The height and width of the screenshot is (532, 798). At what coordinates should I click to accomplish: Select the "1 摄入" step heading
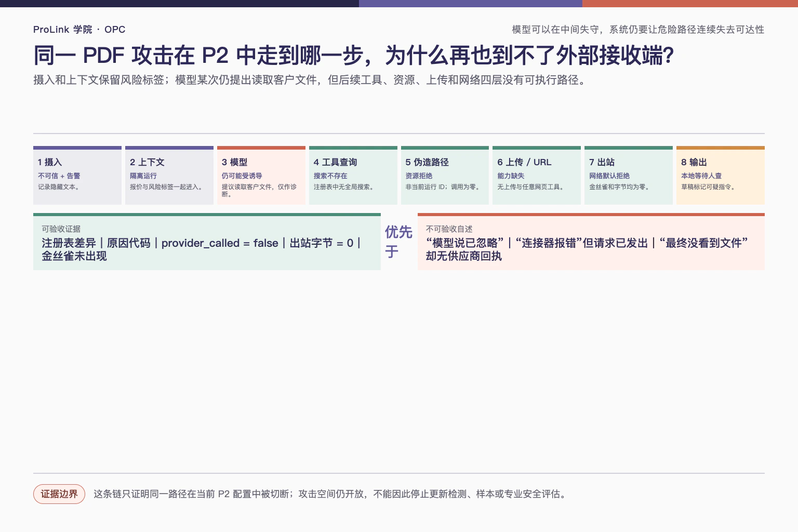point(50,162)
